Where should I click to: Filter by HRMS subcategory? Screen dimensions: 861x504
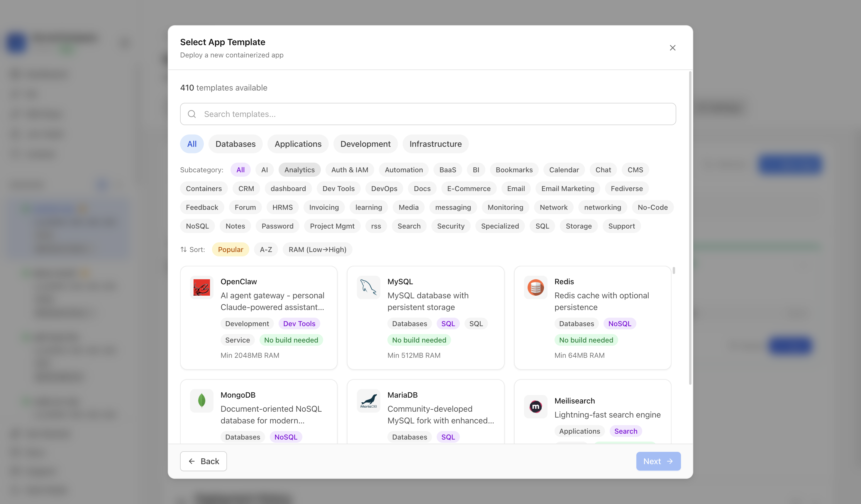coord(282,207)
